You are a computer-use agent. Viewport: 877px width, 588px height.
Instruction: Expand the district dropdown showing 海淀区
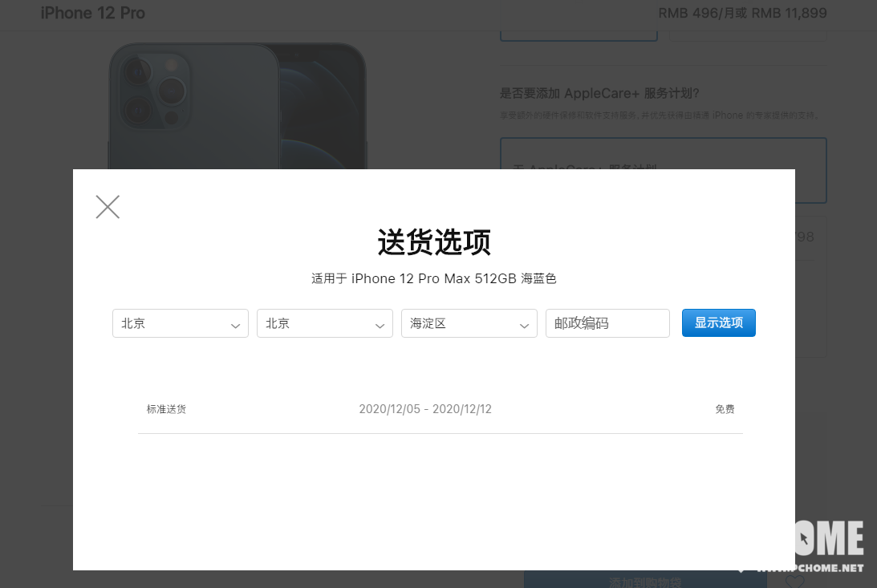point(469,323)
